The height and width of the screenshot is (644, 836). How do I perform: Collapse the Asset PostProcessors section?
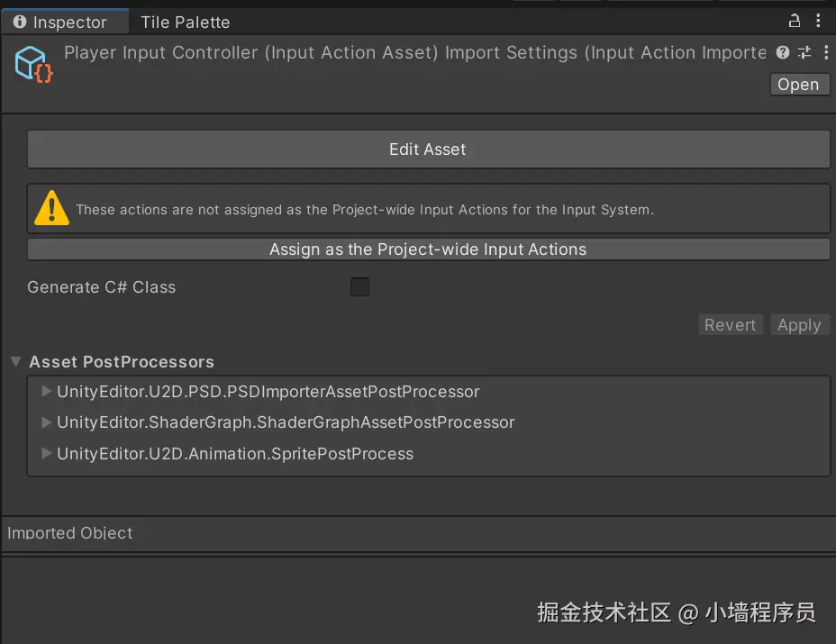coord(15,362)
